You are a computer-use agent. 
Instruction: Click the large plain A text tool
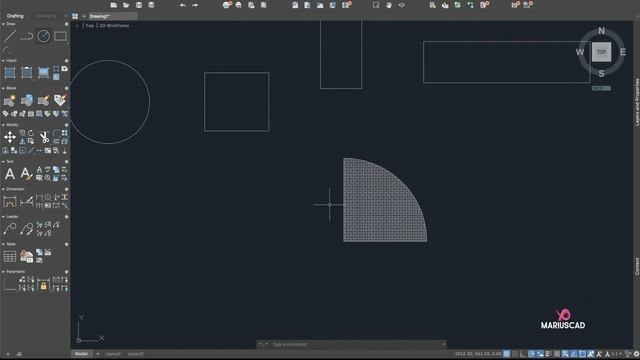pyautogui.click(x=10, y=174)
